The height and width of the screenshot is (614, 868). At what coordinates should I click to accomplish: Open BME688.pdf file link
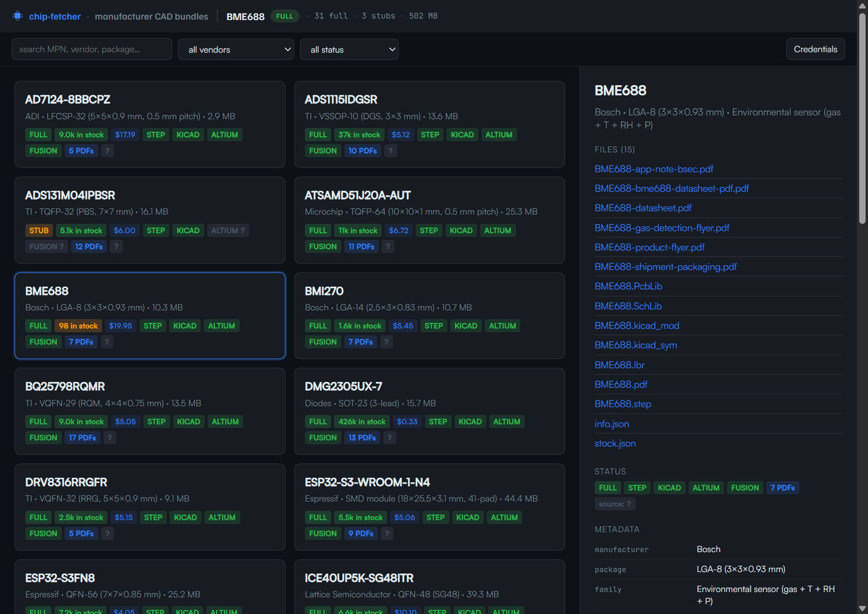(621, 384)
